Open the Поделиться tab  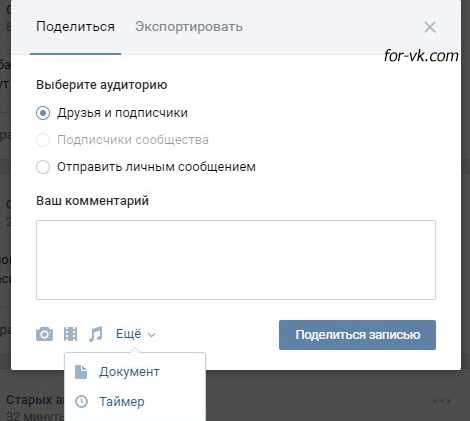75,27
